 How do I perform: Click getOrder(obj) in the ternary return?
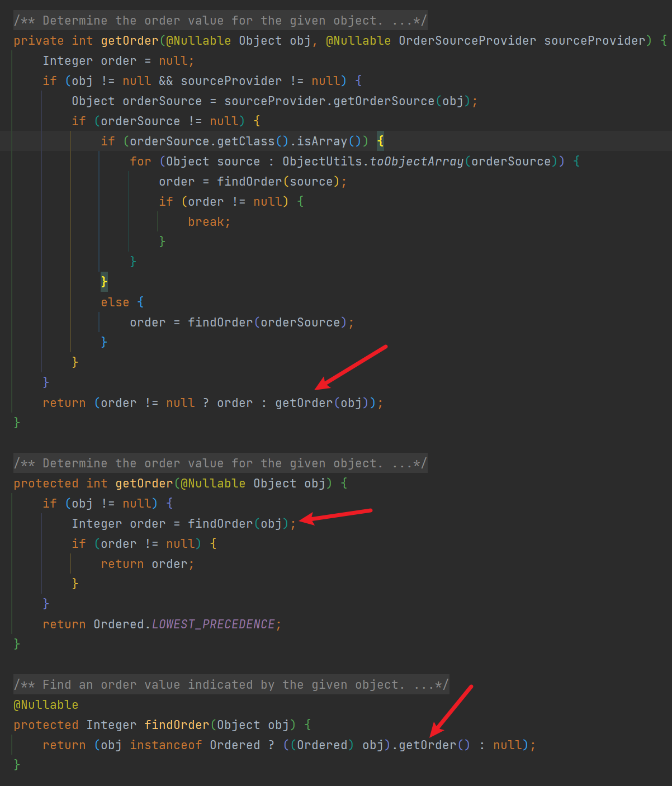coord(322,403)
